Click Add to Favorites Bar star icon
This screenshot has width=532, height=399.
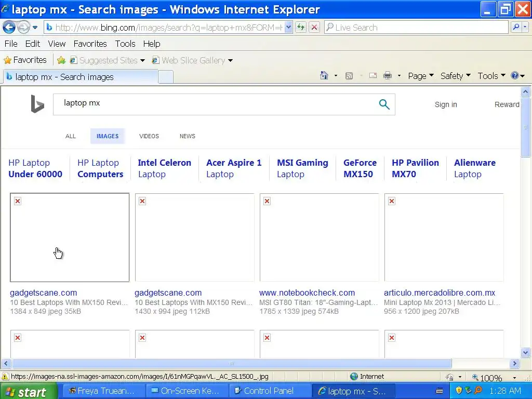click(x=61, y=60)
